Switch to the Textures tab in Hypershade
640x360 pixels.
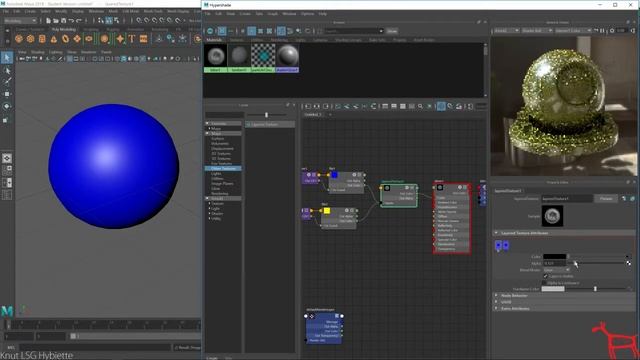[236, 40]
